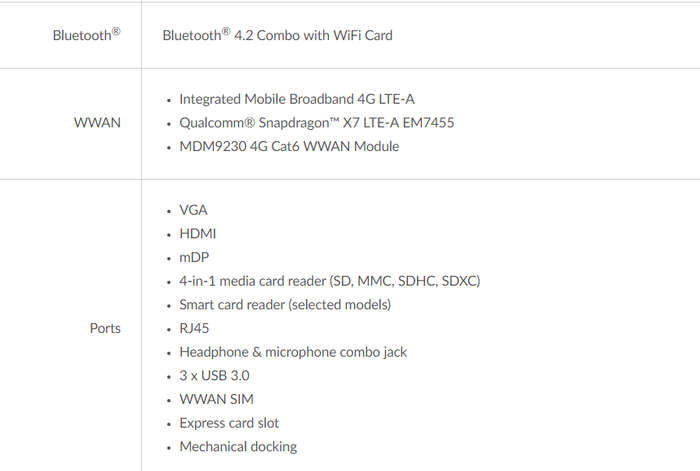Click the Ports row label
700x471 pixels.
tap(105, 328)
